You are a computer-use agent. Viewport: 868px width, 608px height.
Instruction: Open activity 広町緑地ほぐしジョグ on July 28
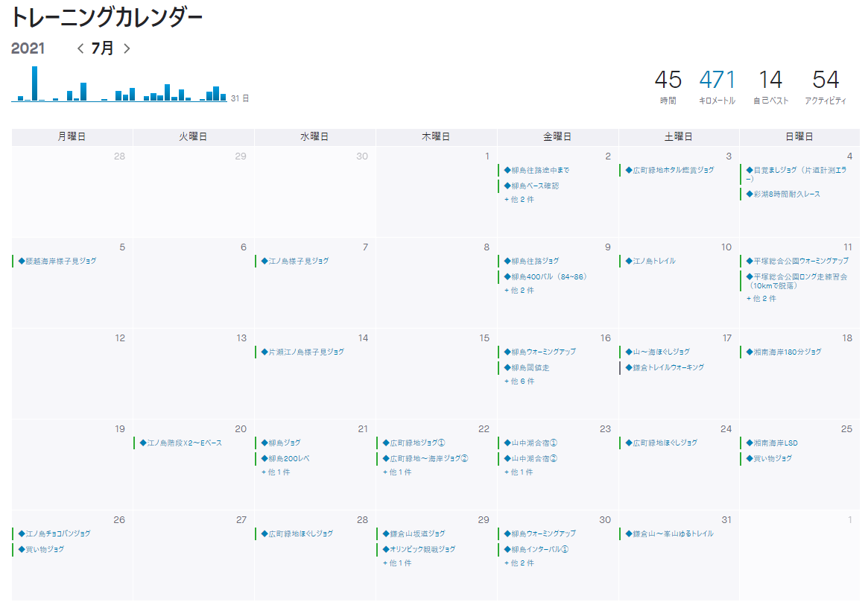(297, 533)
